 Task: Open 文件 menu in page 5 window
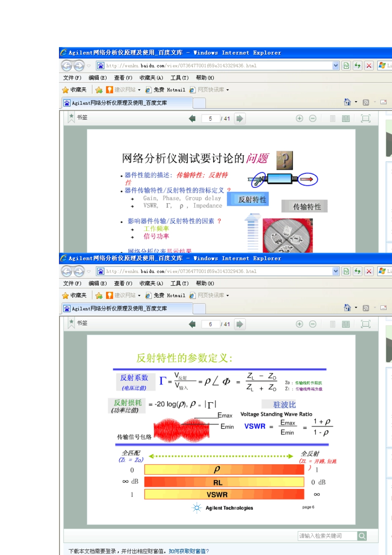pyautogui.click(x=72, y=78)
